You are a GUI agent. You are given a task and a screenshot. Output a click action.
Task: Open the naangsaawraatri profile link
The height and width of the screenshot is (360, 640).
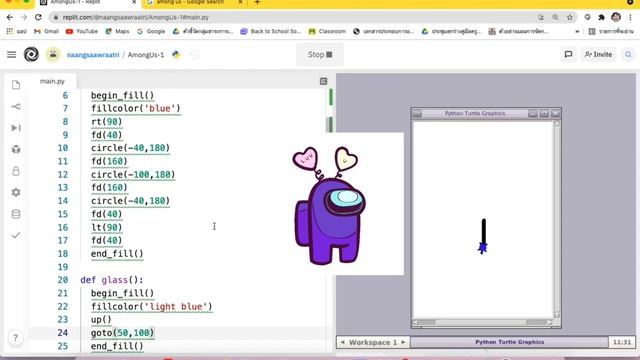tap(93, 55)
